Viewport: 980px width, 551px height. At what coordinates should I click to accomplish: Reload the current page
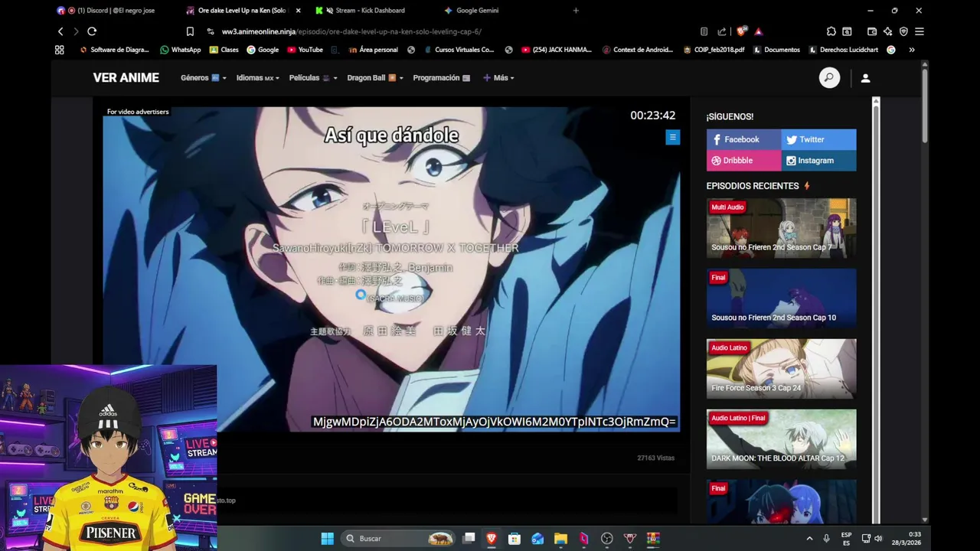pyautogui.click(x=92, y=31)
